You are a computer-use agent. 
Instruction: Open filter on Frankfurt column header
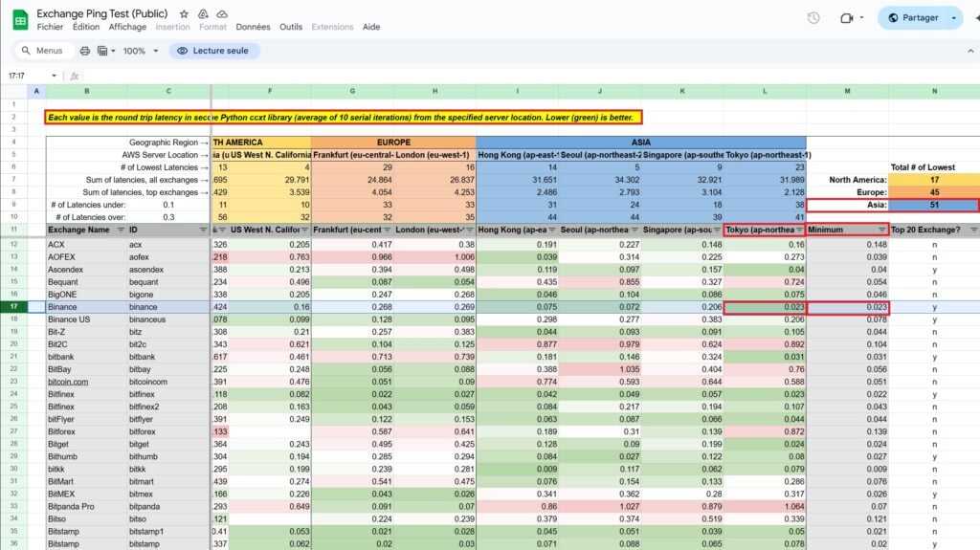point(387,230)
